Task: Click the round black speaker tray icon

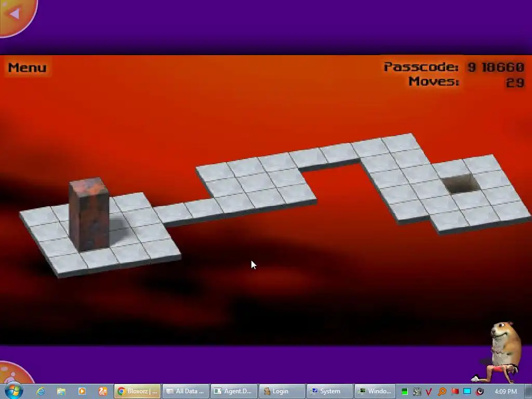Action: point(480,392)
